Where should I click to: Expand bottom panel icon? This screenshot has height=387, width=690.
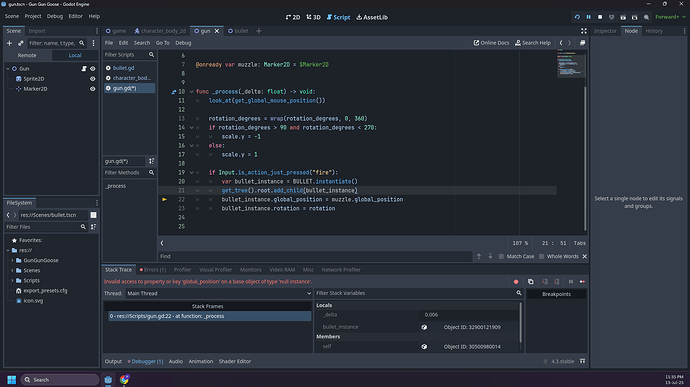click(582, 361)
